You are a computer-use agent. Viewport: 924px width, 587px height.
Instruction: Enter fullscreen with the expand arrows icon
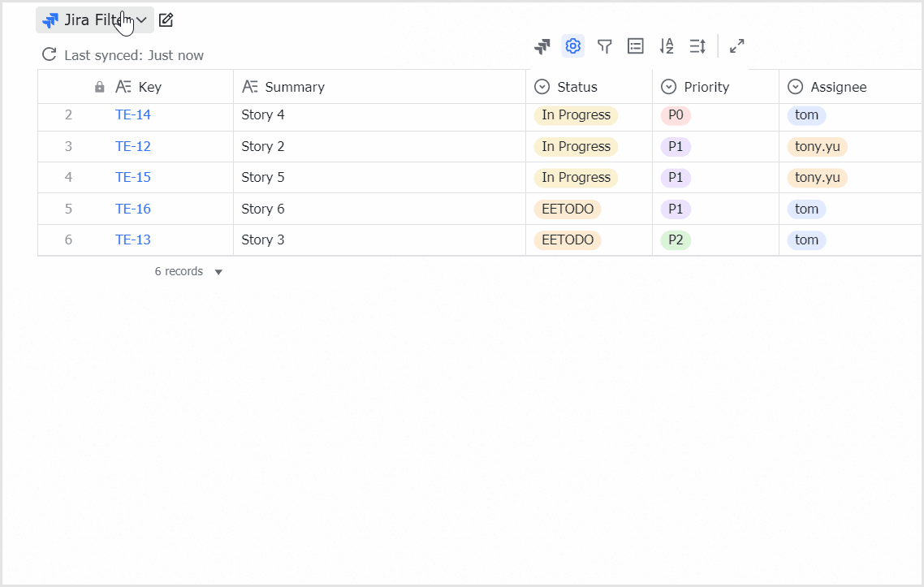[x=736, y=46]
